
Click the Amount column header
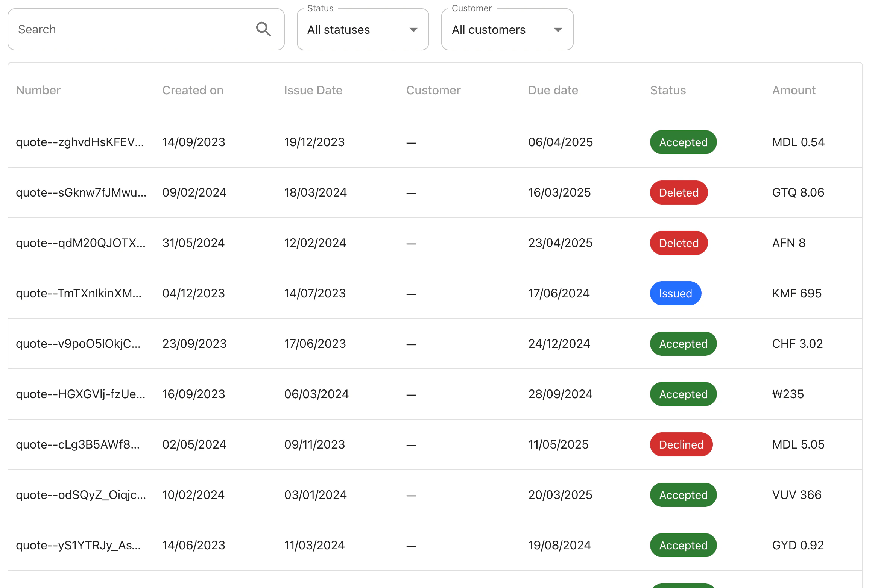point(793,90)
